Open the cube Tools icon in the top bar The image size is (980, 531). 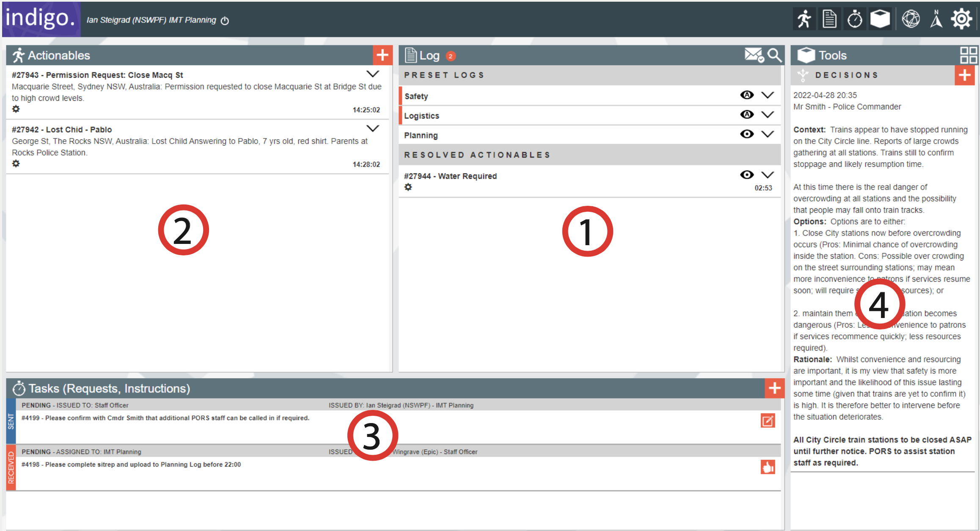coord(880,19)
